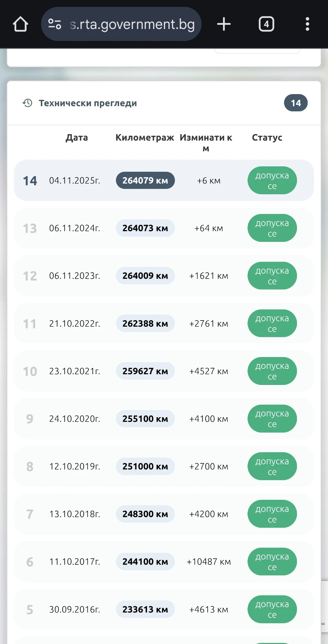This screenshot has height=644, width=328.
Task: Click the 264079 км mileage badge
Action: coord(145,180)
